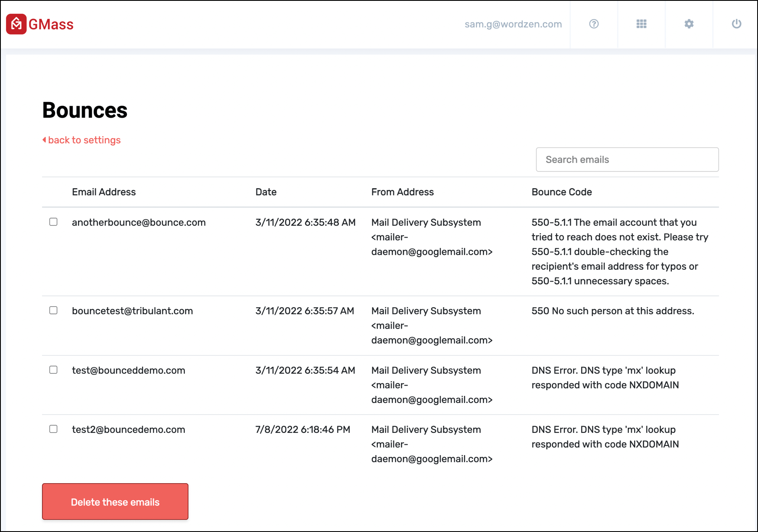Click the Email Address column header
Image resolution: width=758 pixels, height=532 pixels.
click(104, 192)
